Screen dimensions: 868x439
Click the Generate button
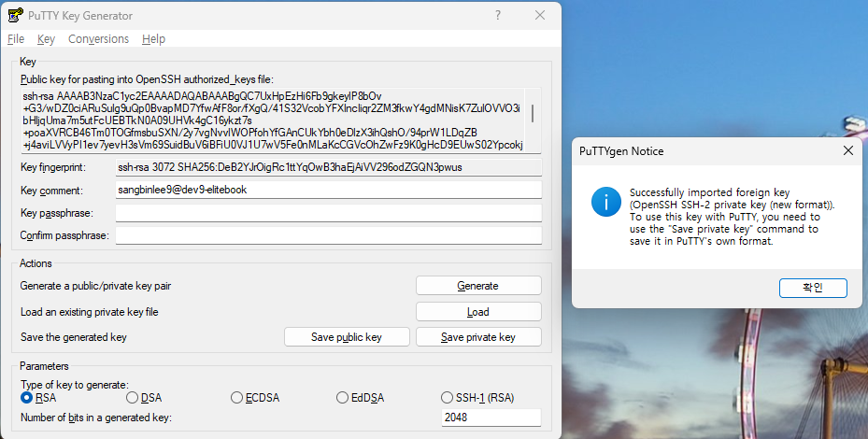coord(478,286)
